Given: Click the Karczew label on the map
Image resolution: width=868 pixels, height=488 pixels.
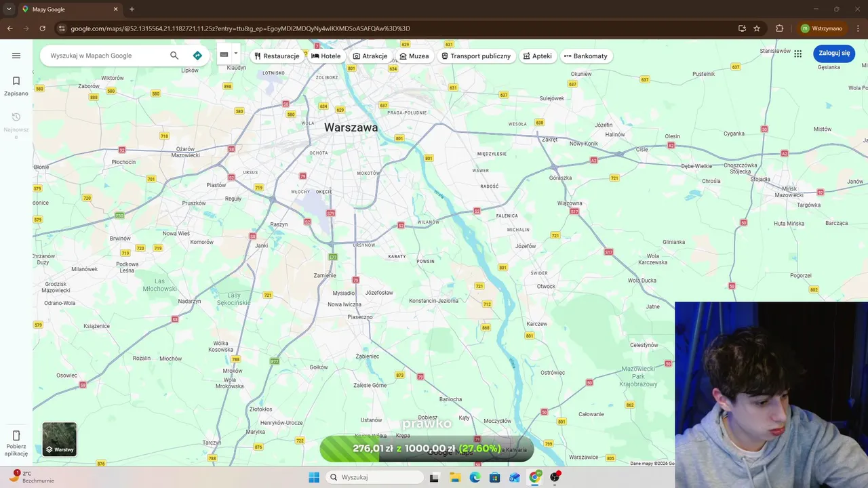Looking at the screenshot, I should tap(536, 324).
